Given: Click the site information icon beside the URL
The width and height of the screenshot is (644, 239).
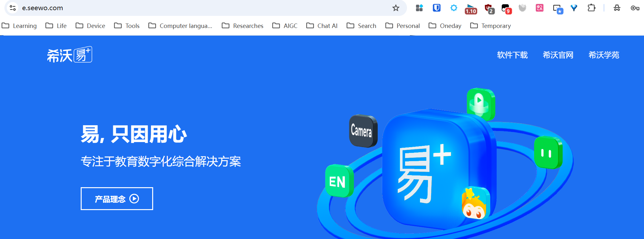Looking at the screenshot, I should pyautogui.click(x=13, y=8).
